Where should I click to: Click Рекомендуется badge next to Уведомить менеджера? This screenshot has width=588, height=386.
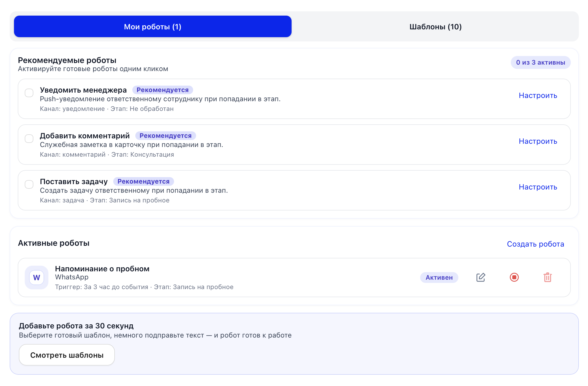(162, 90)
